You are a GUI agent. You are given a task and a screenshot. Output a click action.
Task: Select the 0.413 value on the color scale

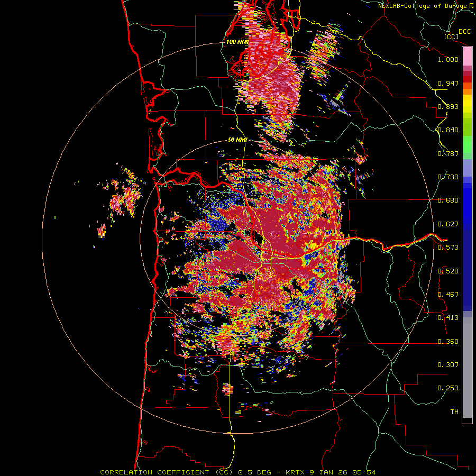448,318
